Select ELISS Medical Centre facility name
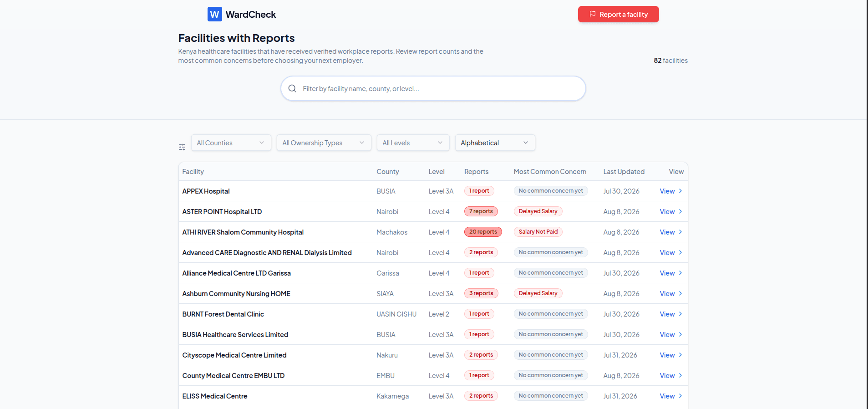The image size is (868, 409). 215,396
